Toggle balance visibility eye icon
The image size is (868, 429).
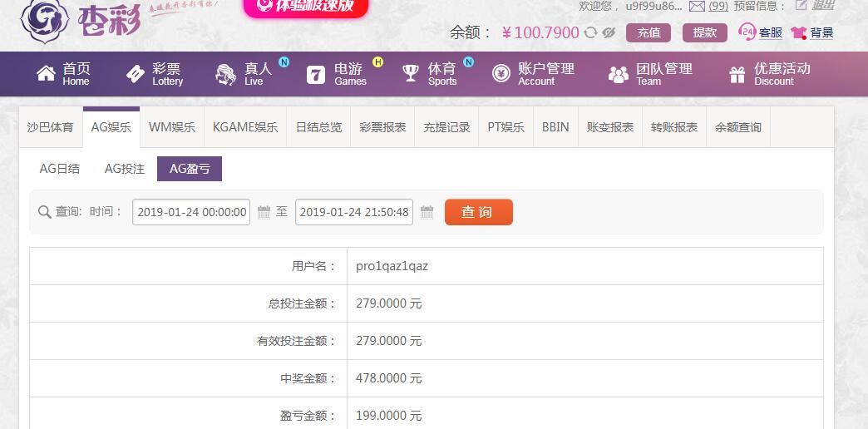(x=609, y=32)
